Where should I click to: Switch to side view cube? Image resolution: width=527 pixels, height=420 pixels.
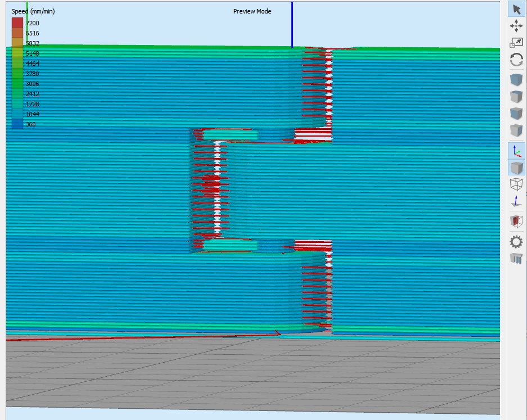516,130
